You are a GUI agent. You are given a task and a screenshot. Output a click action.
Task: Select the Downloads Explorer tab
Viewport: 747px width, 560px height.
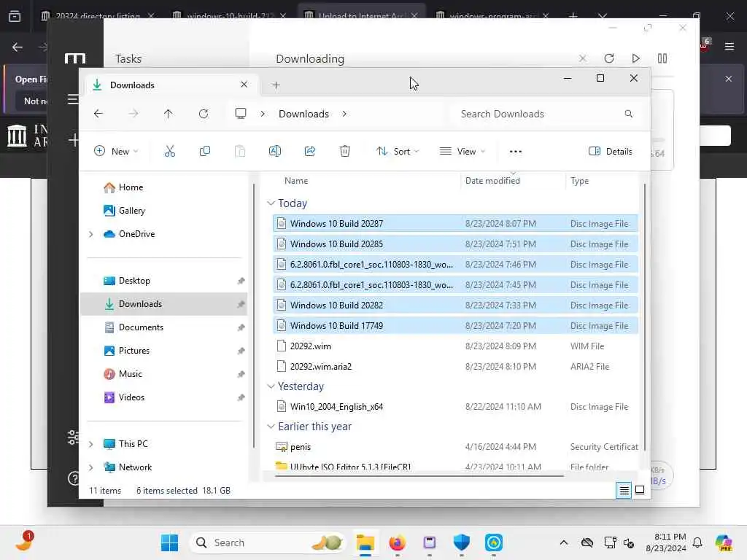[171, 85]
